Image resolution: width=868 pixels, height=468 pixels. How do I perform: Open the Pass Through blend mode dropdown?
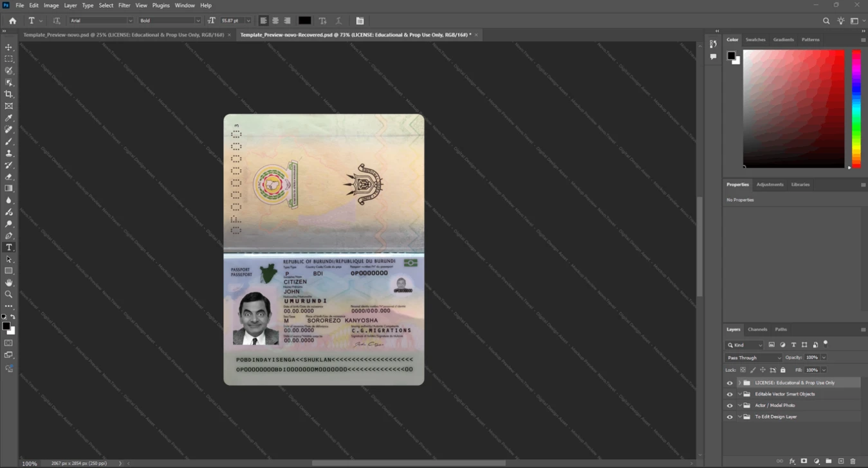click(753, 357)
